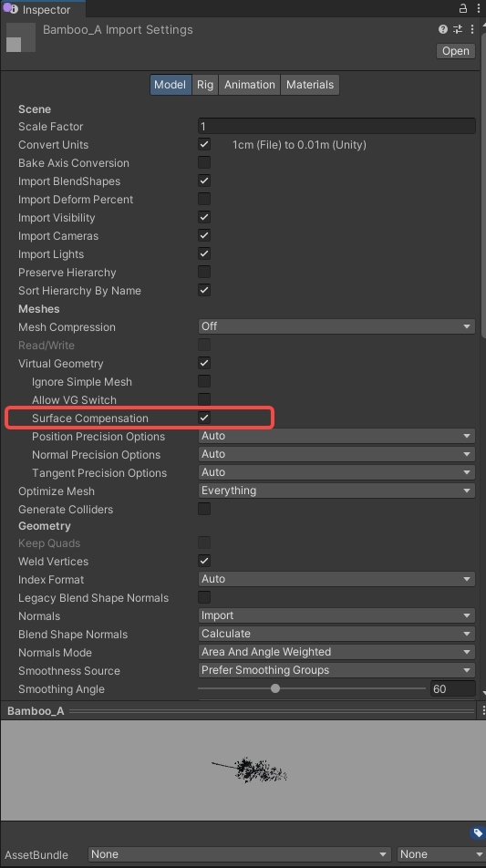Uncheck Convert Units checkbox

[x=204, y=144]
